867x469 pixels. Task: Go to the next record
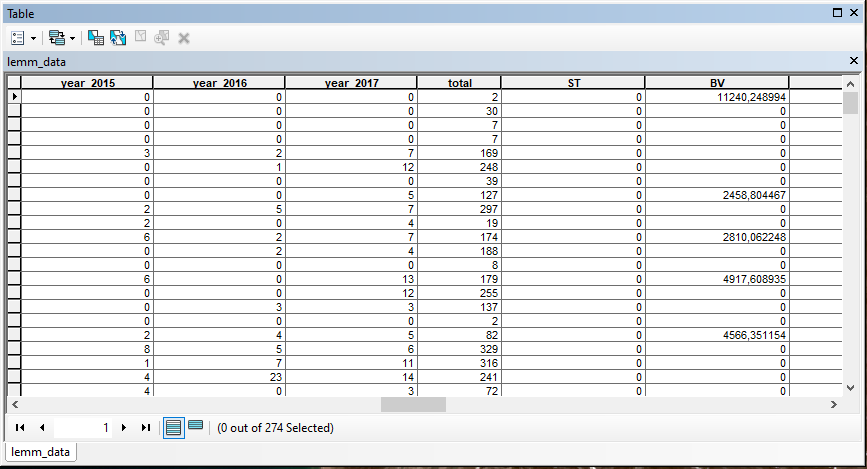pyautogui.click(x=124, y=428)
